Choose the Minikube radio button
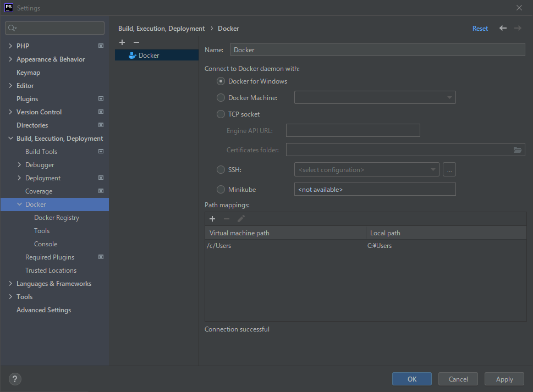 221,190
